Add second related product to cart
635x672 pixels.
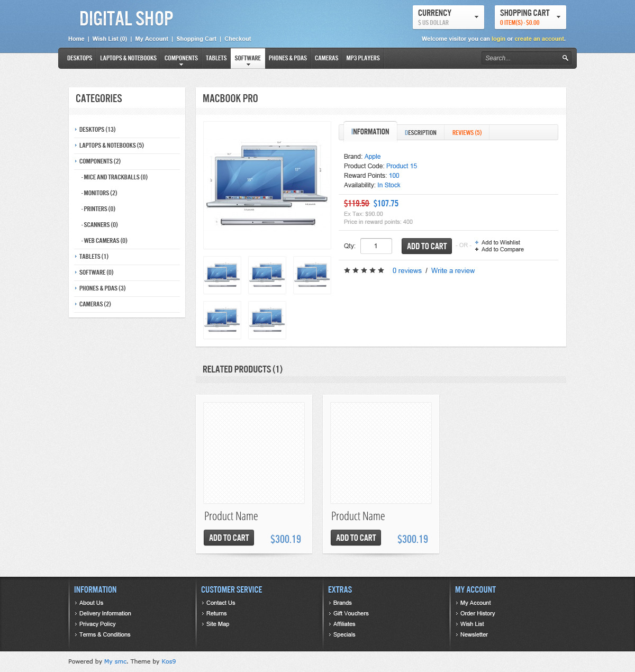click(x=356, y=538)
